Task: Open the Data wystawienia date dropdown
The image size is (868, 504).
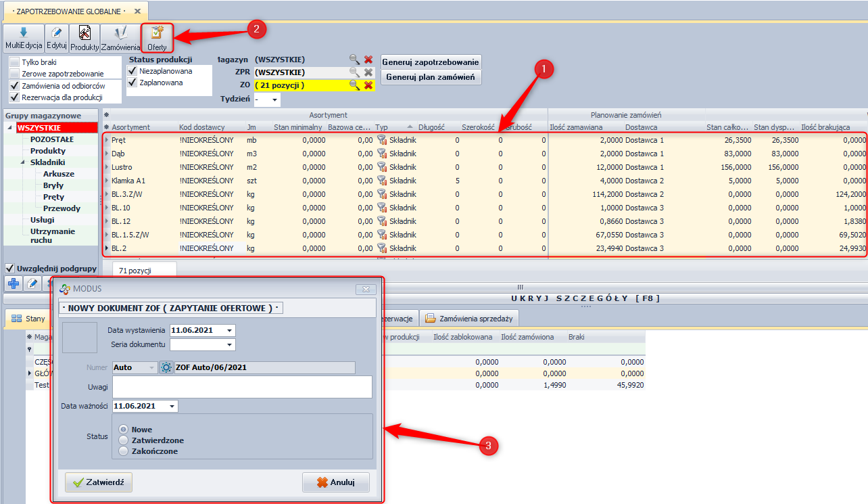Action: pos(231,331)
